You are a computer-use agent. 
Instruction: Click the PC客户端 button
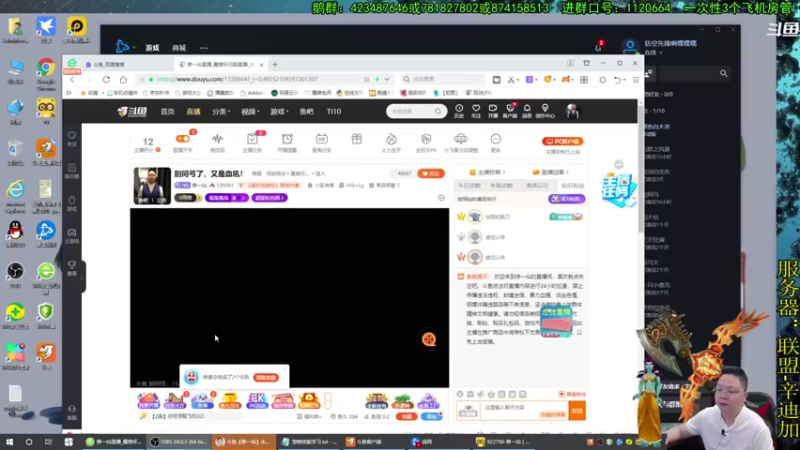[x=562, y=141]
